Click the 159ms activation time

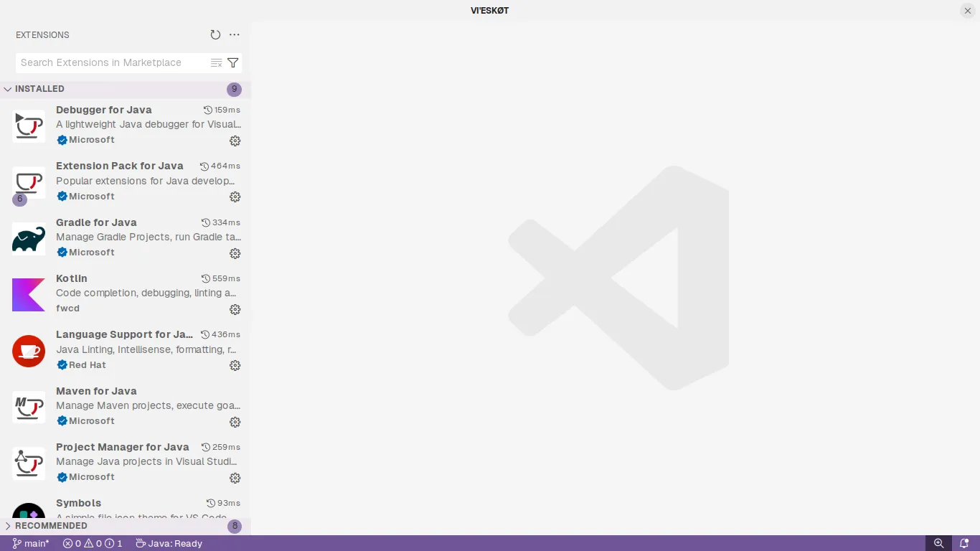point(222,110)
